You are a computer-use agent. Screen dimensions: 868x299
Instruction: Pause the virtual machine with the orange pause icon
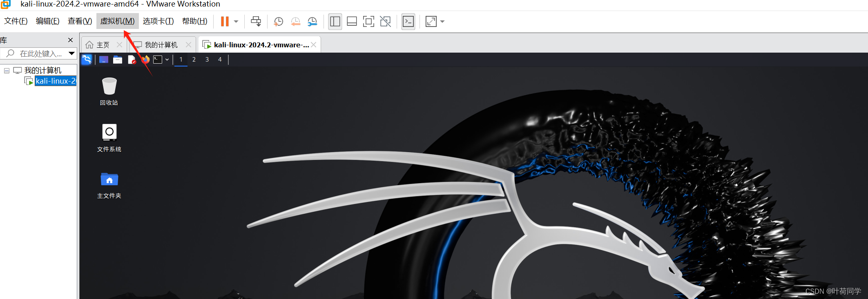click(x=225, y=21)
